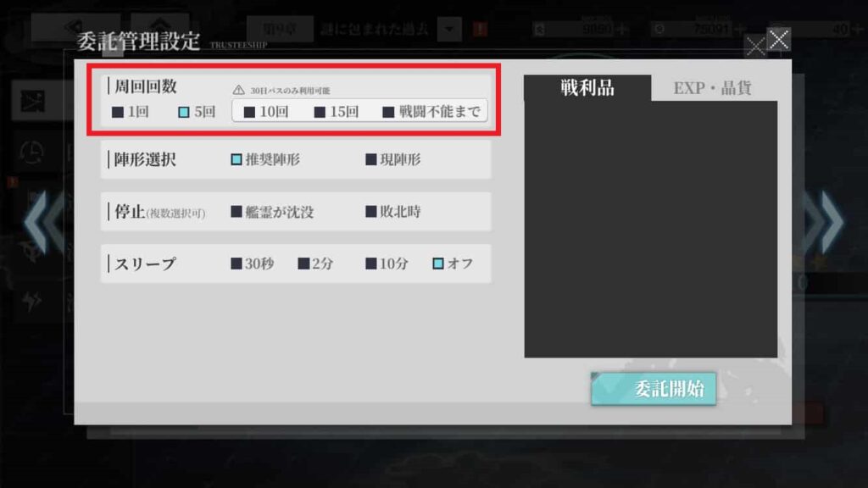Set sleep to 30秒
The image size is (868, 488).
pyautogui.click(x=253, y=264)
